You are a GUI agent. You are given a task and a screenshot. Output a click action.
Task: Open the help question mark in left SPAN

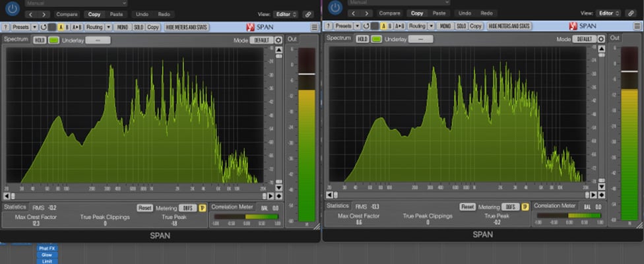click(x=6, y=27)
